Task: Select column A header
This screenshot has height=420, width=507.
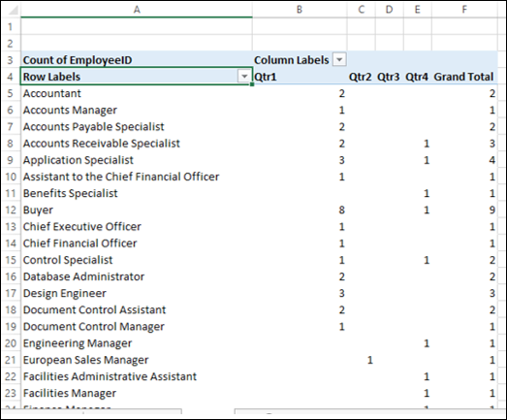Action: (137, 10)
